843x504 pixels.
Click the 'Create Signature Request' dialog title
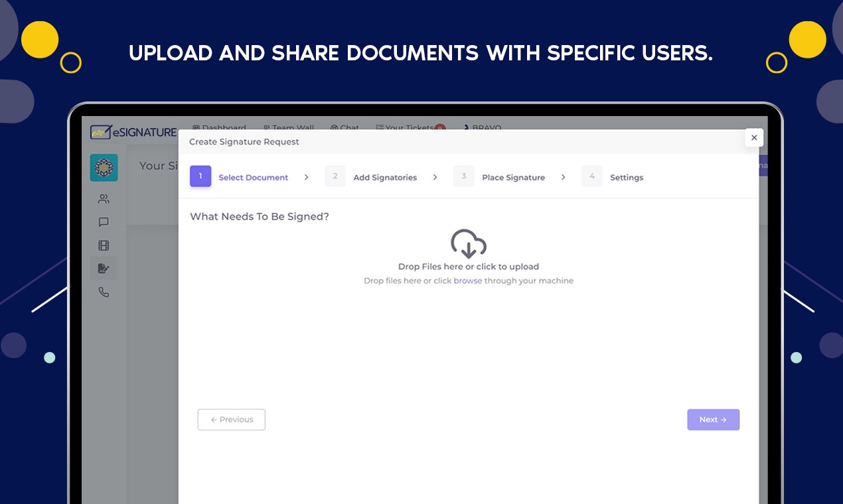(244, 142)
